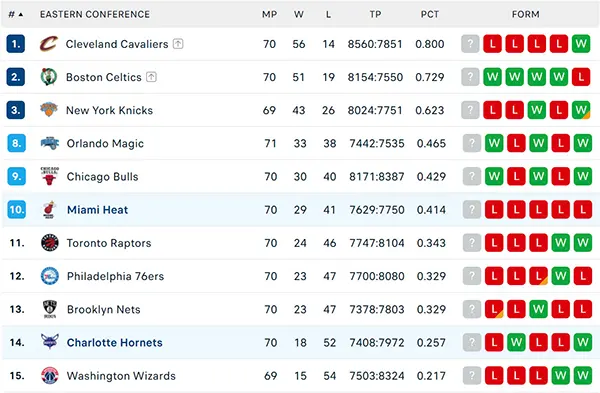Viewport: 600px width, 393px height.
Task: Open the Charlotte Hornets team link
Action: 114,342
